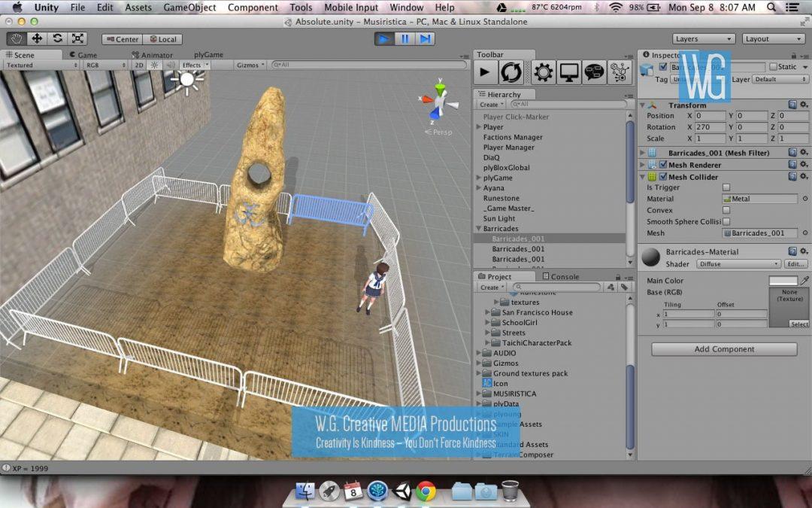Toggle the Center pivot mode button
The width and height of the screenshot is (812, 508).
click(x=123, y=39)
